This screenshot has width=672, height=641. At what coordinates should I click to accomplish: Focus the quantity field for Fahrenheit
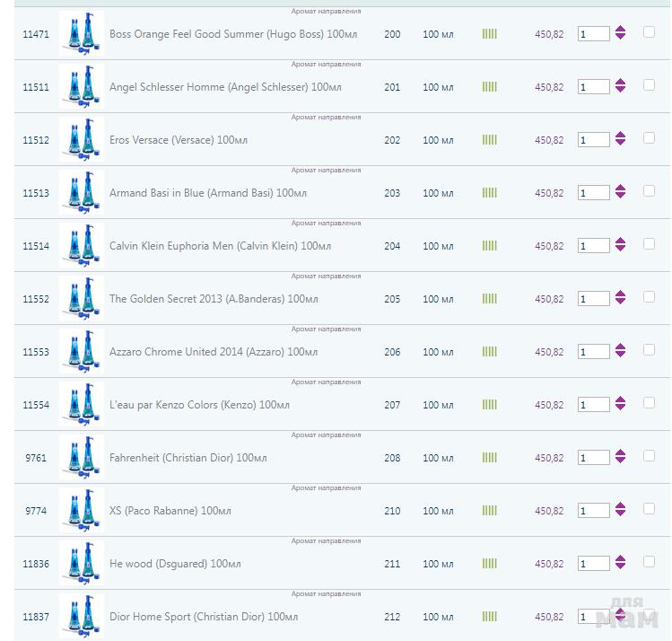[x=593, y=458]
